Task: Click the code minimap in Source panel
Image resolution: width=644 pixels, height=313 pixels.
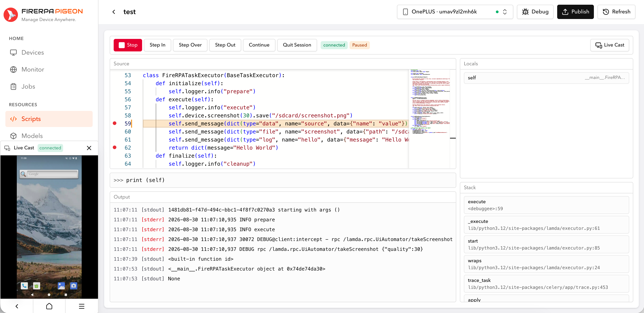Action: [x=430, y=119]
